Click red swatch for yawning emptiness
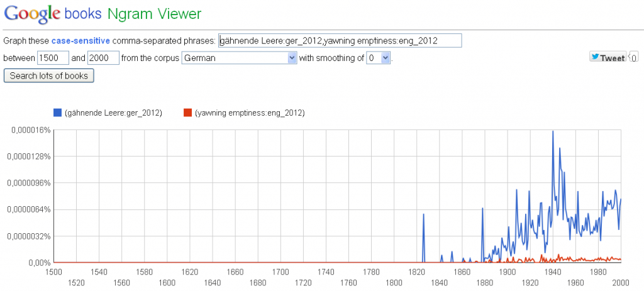 pyautogui.click(x=187, y=113)
